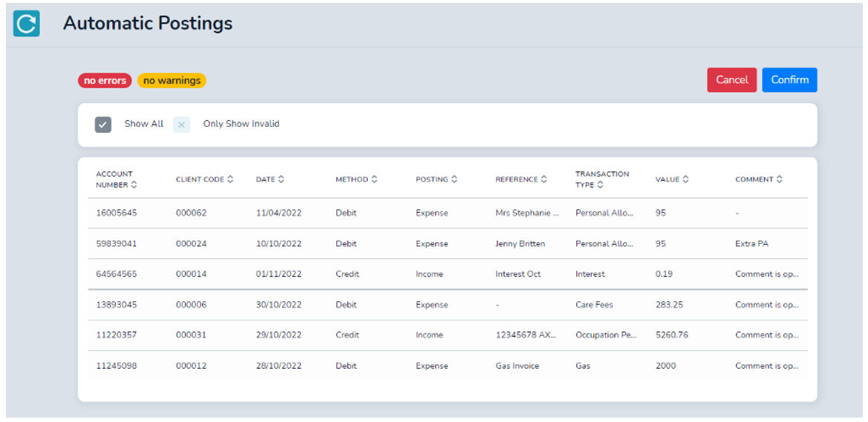Viewport: 868px width, 422px height.
Task: Sort by Client Code column arrows
Action: [x=230, y=179]
